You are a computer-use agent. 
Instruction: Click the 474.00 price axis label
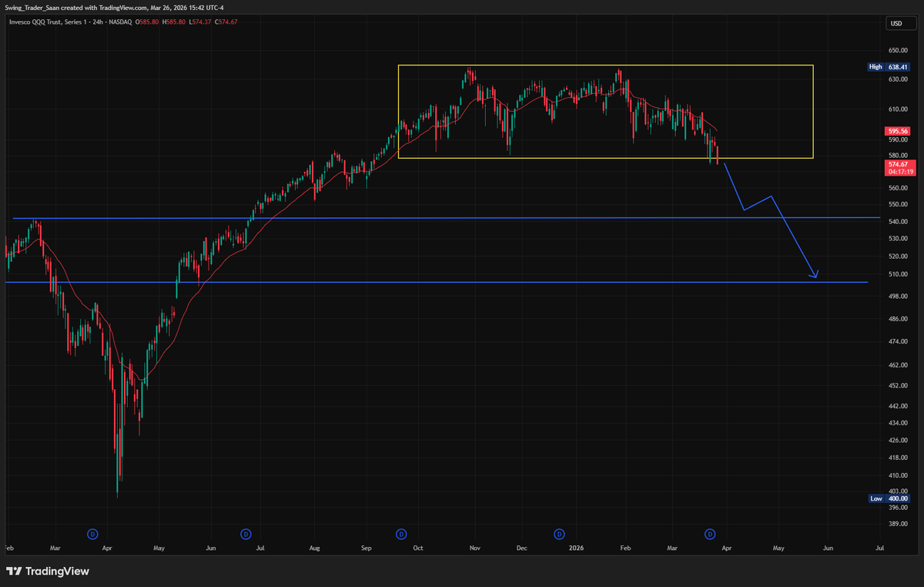[x=898, y=341]
